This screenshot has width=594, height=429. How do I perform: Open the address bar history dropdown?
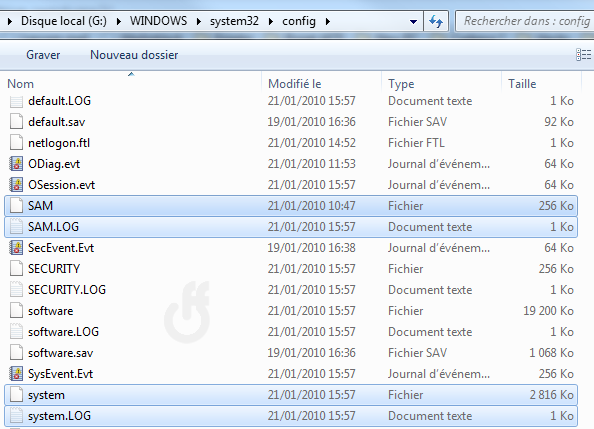tap(413, 22)
